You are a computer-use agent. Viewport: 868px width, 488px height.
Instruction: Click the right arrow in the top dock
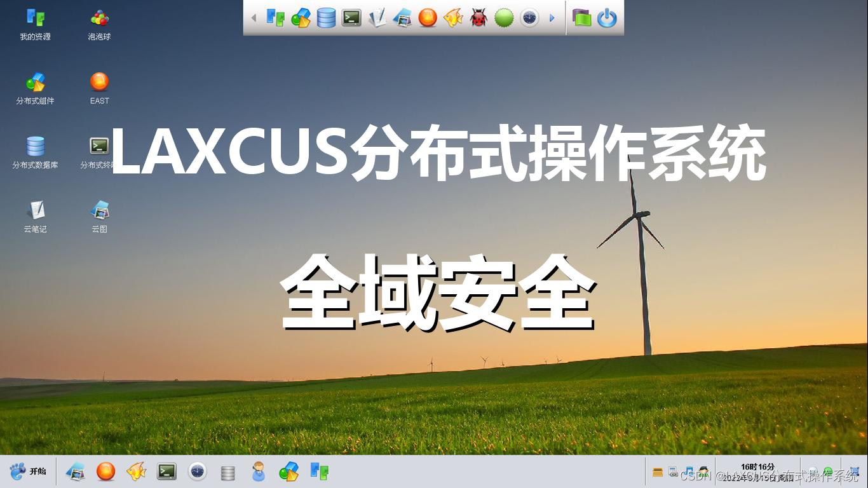[552, 18]
